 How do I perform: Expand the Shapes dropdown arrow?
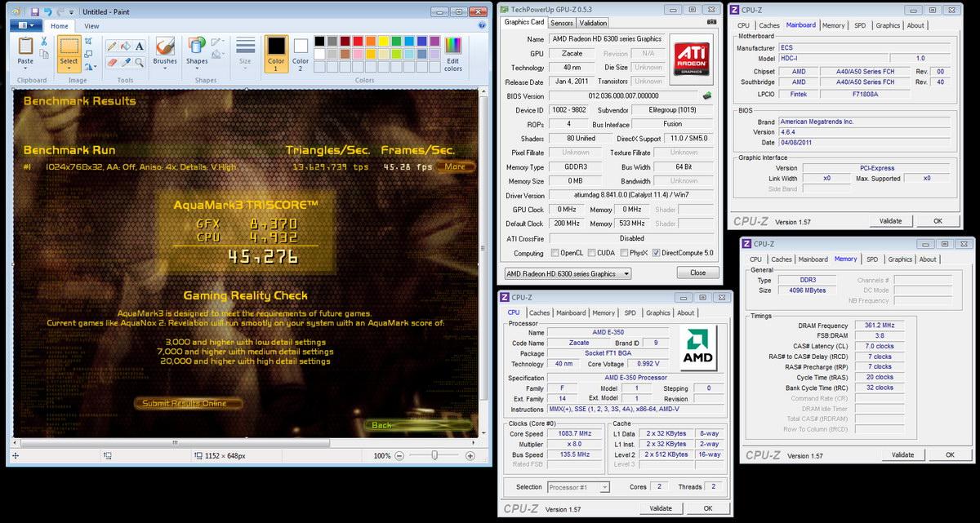(197, 69)
